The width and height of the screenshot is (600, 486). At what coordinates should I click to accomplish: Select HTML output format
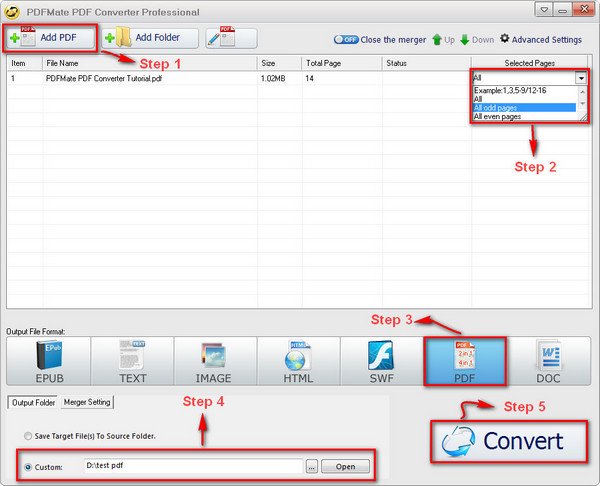299,361
